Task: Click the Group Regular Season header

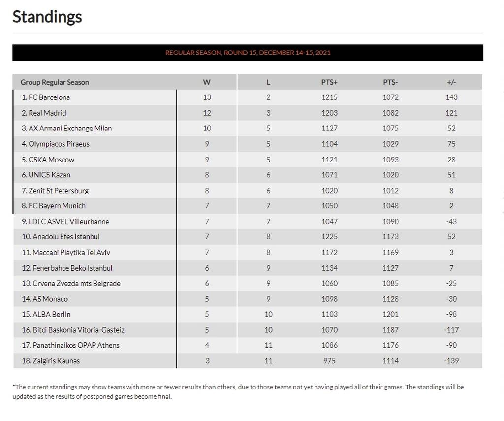Action: [x=55, y=82]
